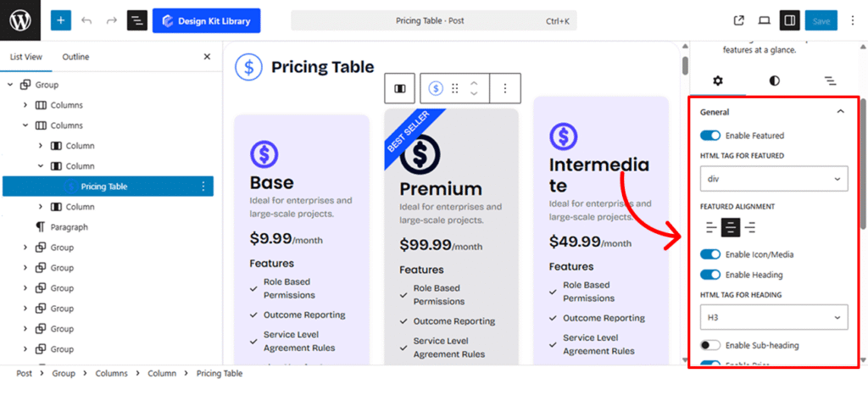The height and width of the screenshot is (401, 868).
Task: Switch to the Outline tab
Action: coord(75,57)
